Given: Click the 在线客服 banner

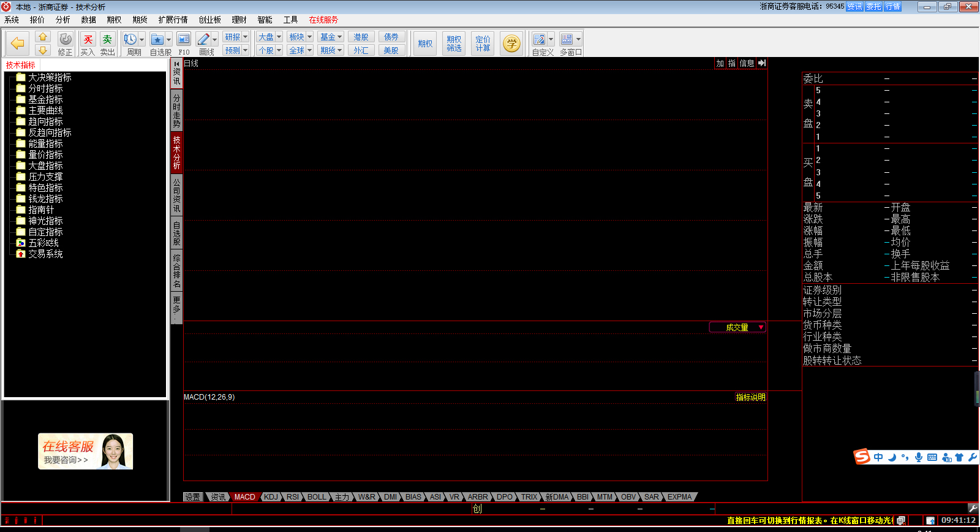Looking at the screenshot, I should [x=86, y=451].
